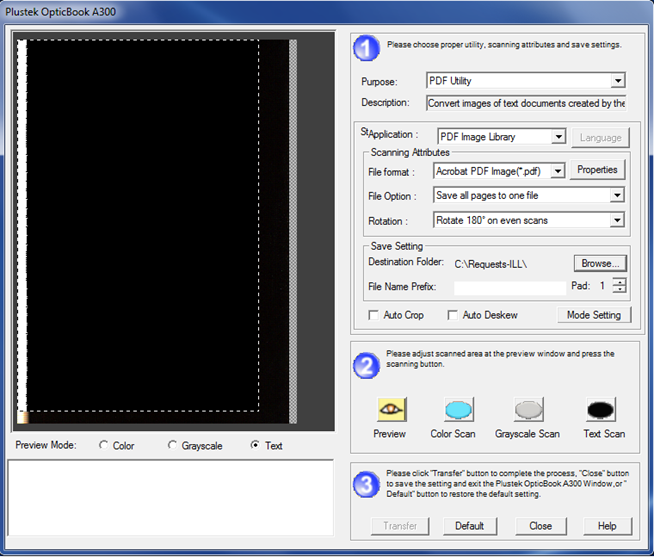The image size is (654, 557).
Task: Select the Text preview mode radio button
Action: point(254,445)
